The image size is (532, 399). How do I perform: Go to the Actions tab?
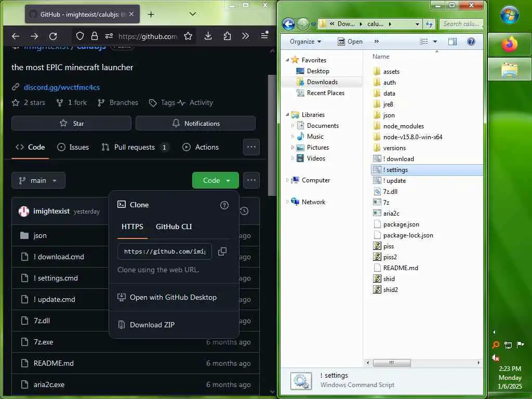pos(201,147)
